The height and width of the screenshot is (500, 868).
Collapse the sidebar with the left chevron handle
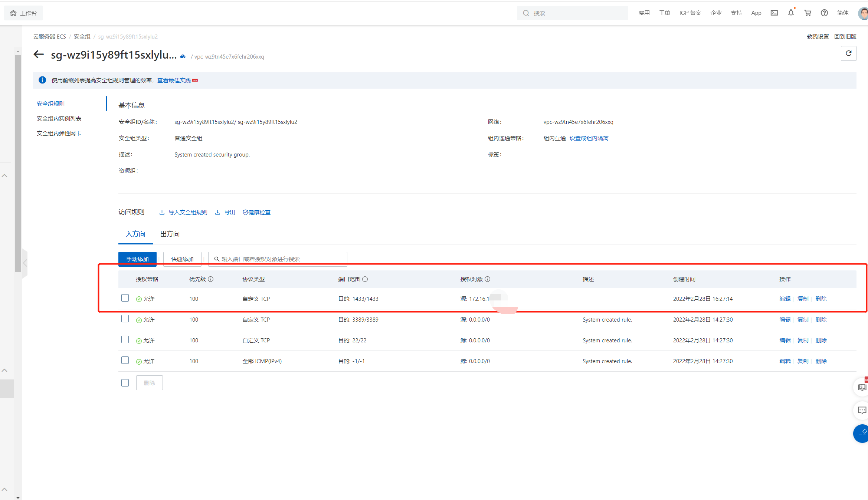pos(25,263)
